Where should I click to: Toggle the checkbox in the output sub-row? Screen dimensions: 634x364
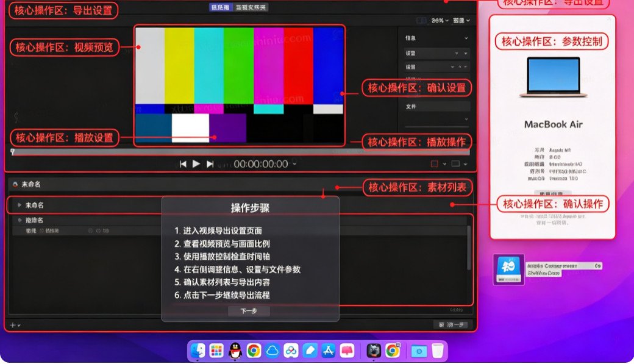point(41,230)
